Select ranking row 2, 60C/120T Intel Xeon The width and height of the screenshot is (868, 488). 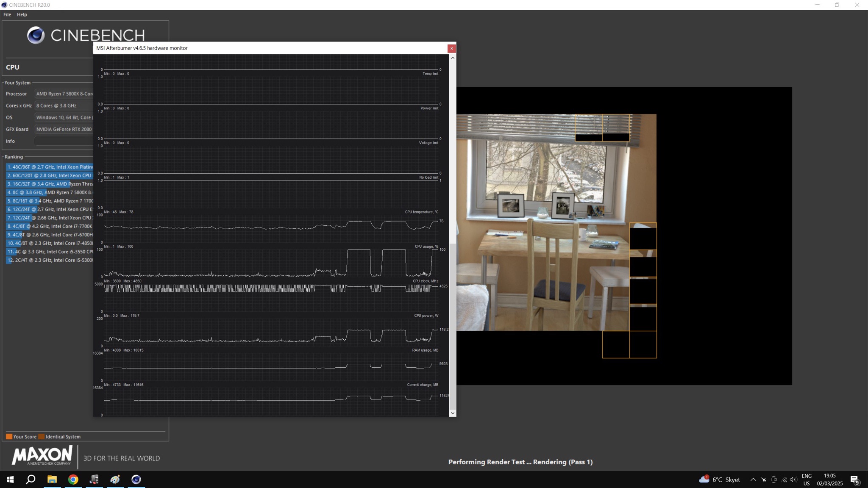point(50,175)
